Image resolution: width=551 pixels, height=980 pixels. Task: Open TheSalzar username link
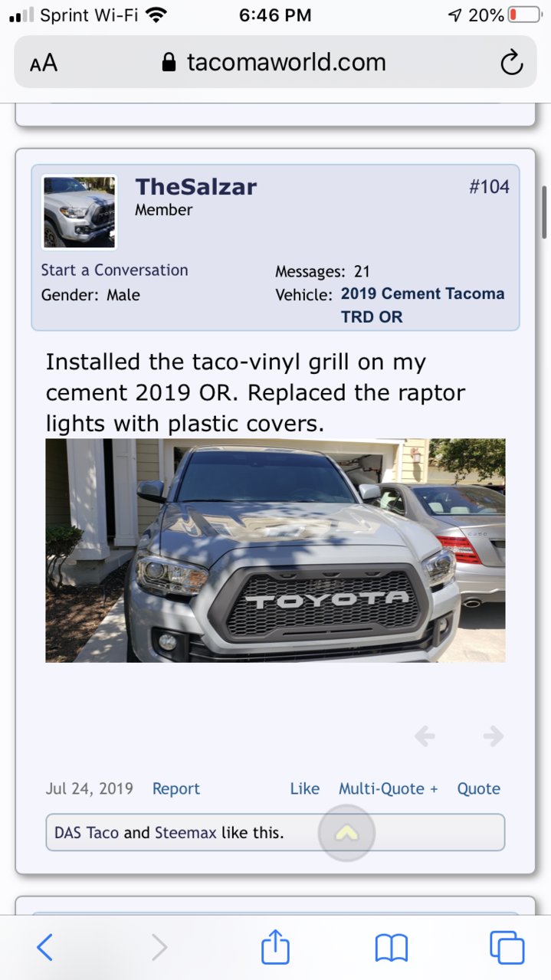[x=196, y=186]
